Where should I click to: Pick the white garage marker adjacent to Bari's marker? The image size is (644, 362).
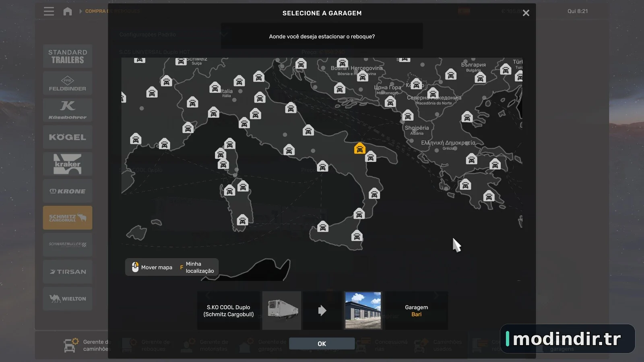coord(370,156)
